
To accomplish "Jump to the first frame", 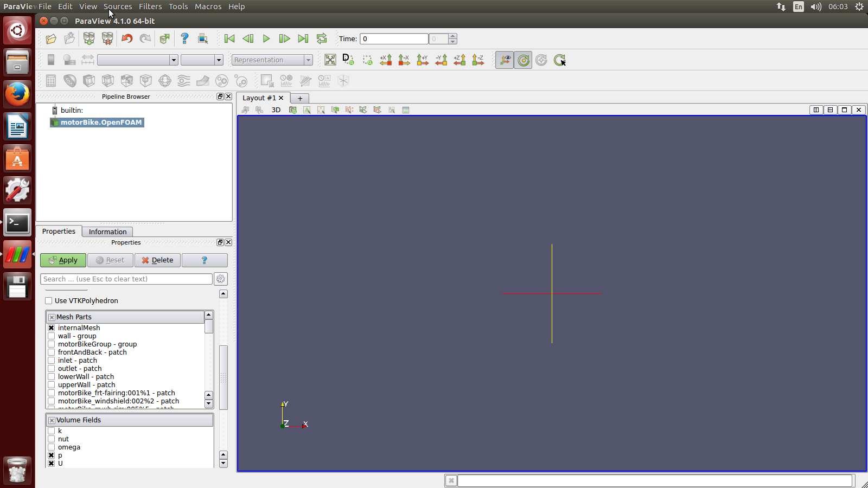I will (229, 38).
